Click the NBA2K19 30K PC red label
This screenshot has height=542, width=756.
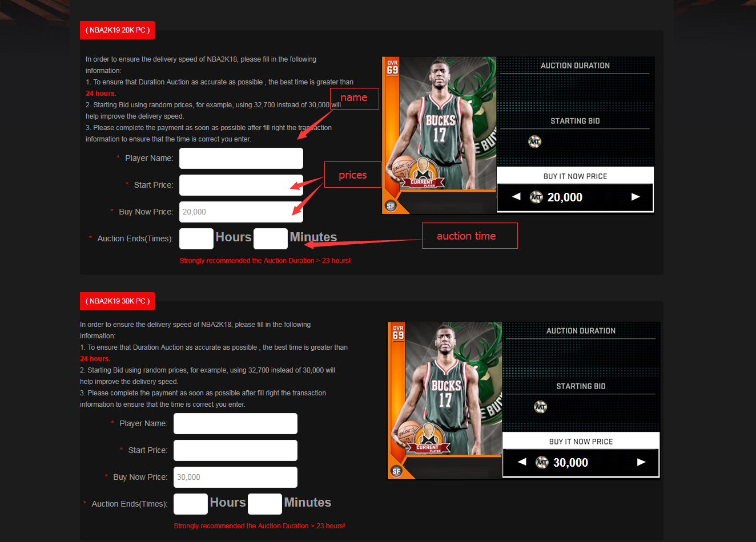118,301
